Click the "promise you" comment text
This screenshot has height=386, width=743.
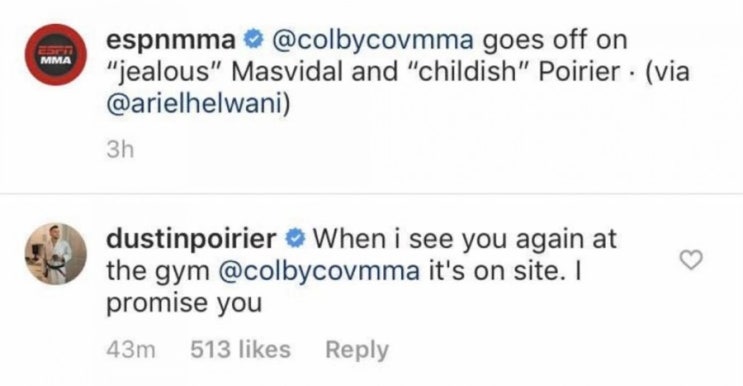click(x=184, y=304)
